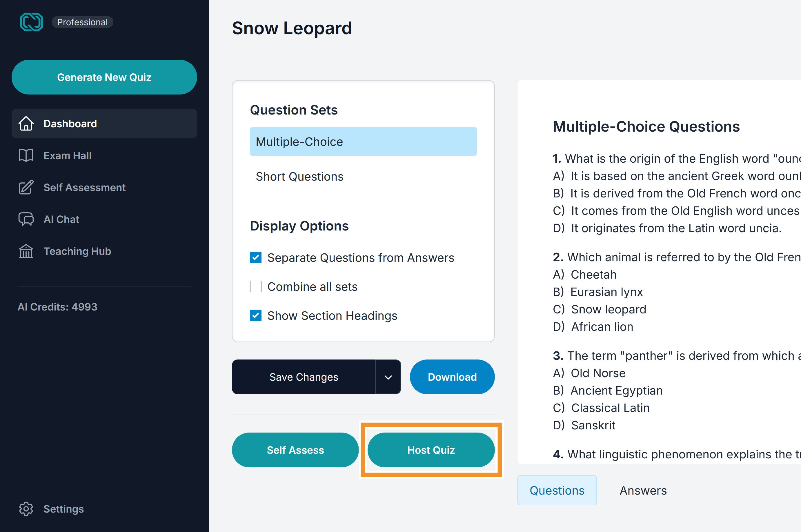Open the AI Chat bubble icon
This screenshot has height=532, width=801.
(x=26, y=219)
